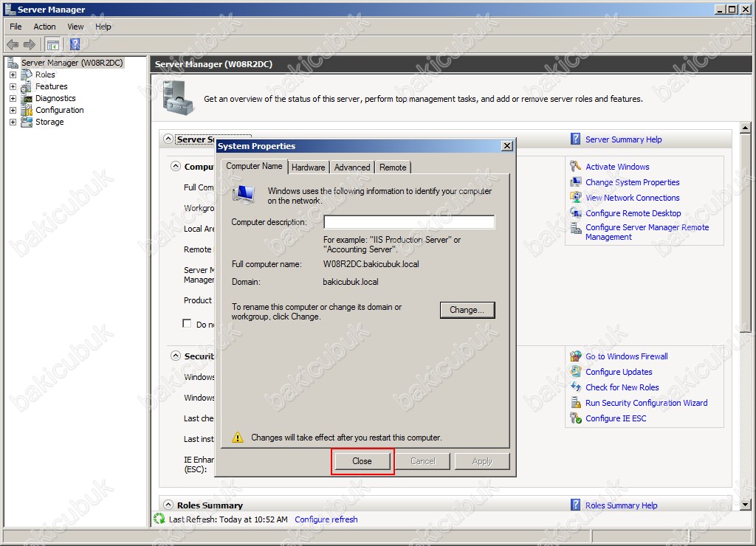The height and width of the screenshot is (546, 756).
Task: Select the Computer Name tab
Action: (x=254, y=166)
